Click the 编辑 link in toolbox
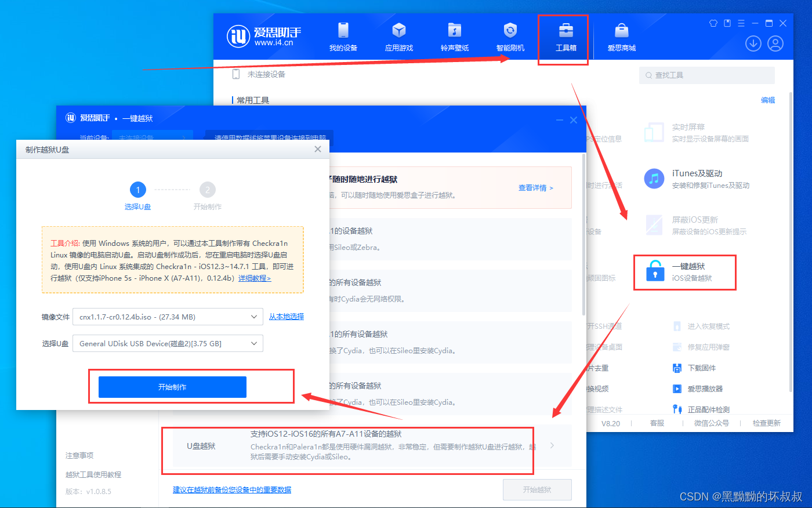 [768, 100]
